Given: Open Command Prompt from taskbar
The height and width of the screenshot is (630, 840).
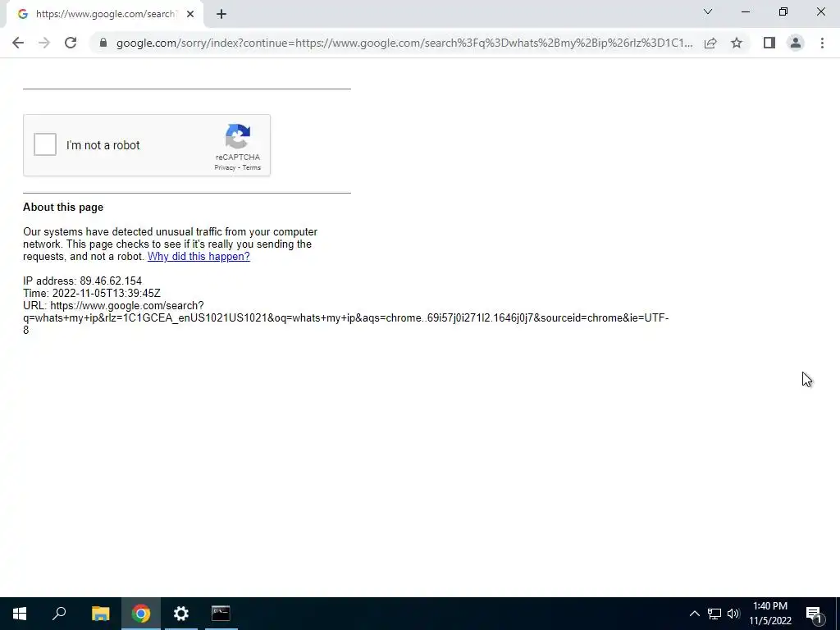Looking at the screenshot, I should [221, 614].
